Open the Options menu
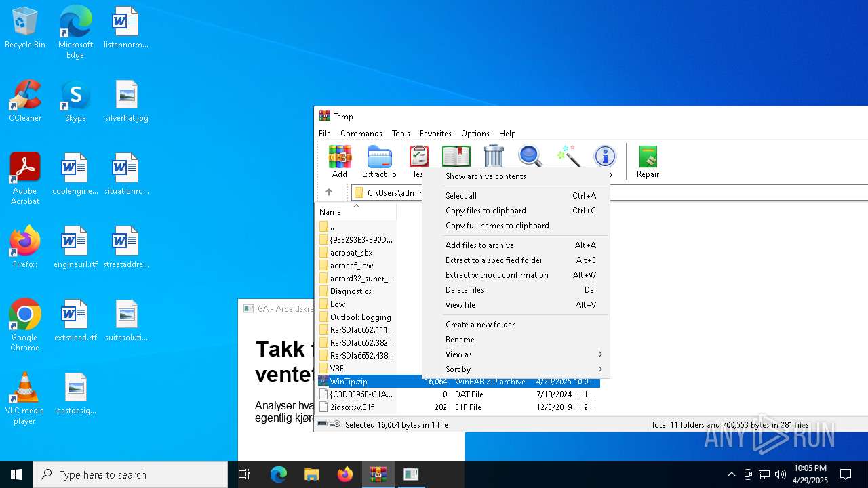868x488 pixels. coord(475,134)
